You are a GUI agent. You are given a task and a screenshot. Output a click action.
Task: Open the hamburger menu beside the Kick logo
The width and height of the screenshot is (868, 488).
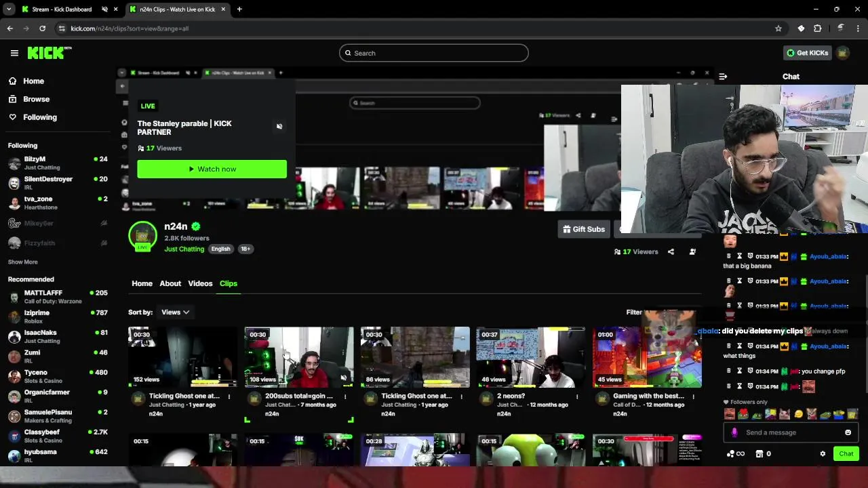[x=14, y=53]
